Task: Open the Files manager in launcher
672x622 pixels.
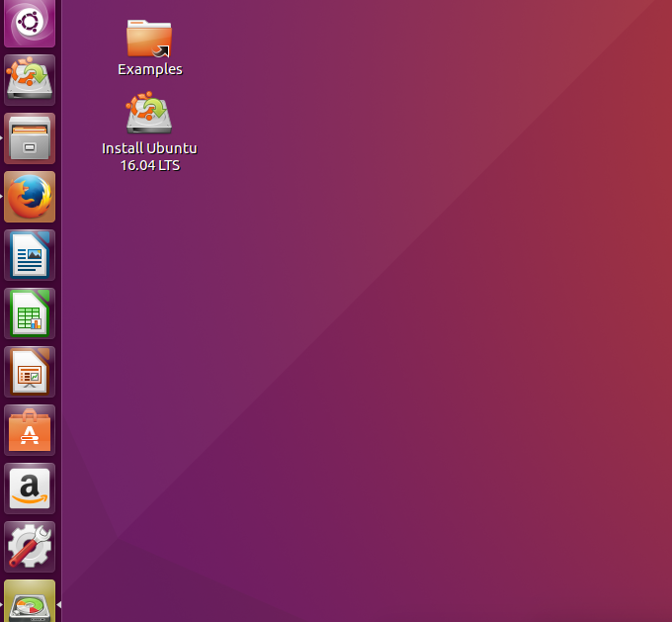Action: tap(30, 138)
